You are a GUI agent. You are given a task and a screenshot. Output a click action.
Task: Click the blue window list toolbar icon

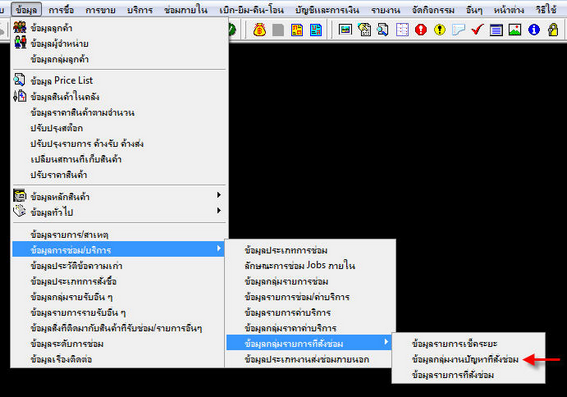pyautogui.click(x=496, y=30)
